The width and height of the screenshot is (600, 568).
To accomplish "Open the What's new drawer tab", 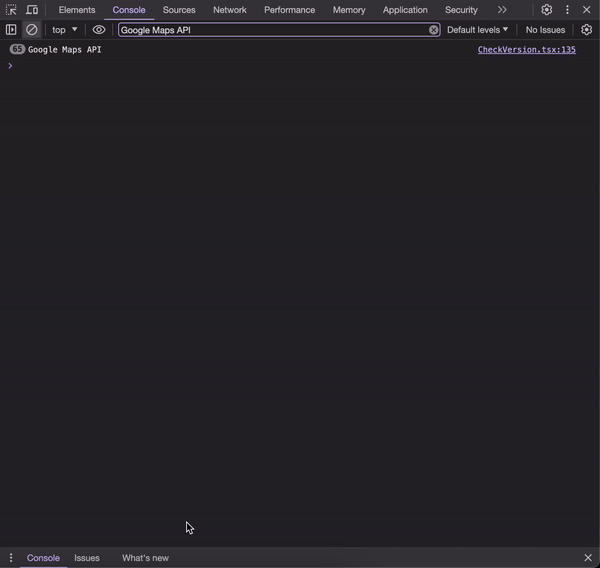I will [x=145, y=558].
